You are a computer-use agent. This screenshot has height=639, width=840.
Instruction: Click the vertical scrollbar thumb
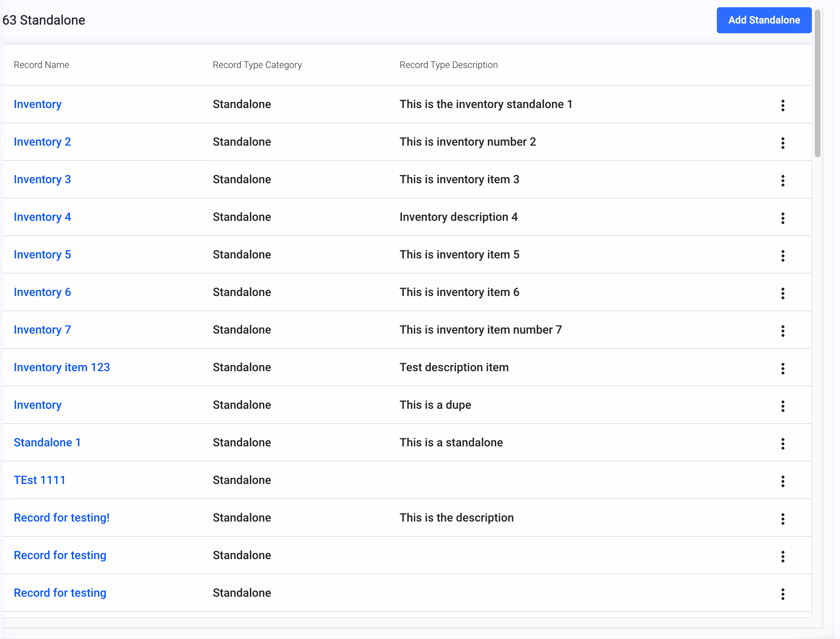(x=817, y=84)
